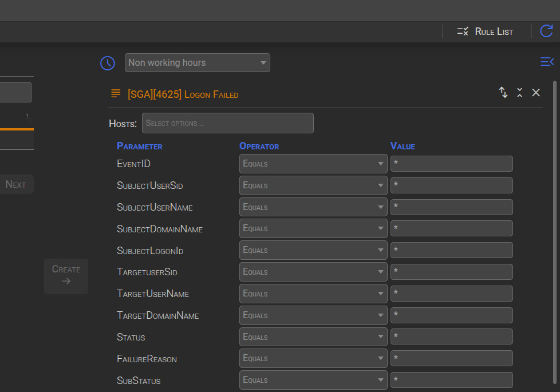Click the SubStatus parameter label
The width and height of the screenshot is (560, 392).
(139, 381)
